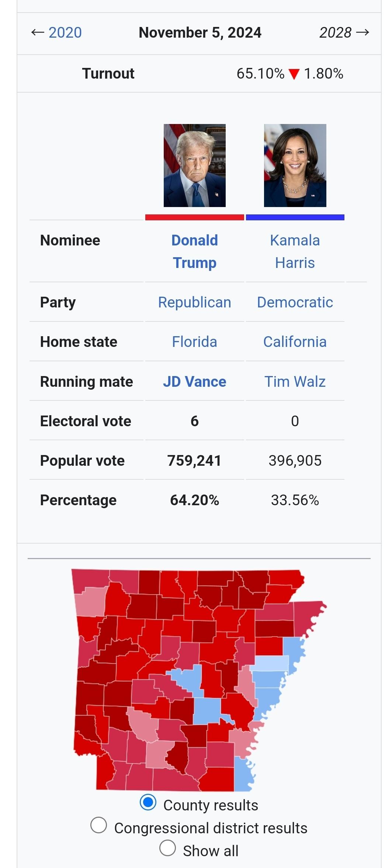Open Donald Trump portrait photo
Image resolution: width=392 pixels, height=868 pixels.
195,165
